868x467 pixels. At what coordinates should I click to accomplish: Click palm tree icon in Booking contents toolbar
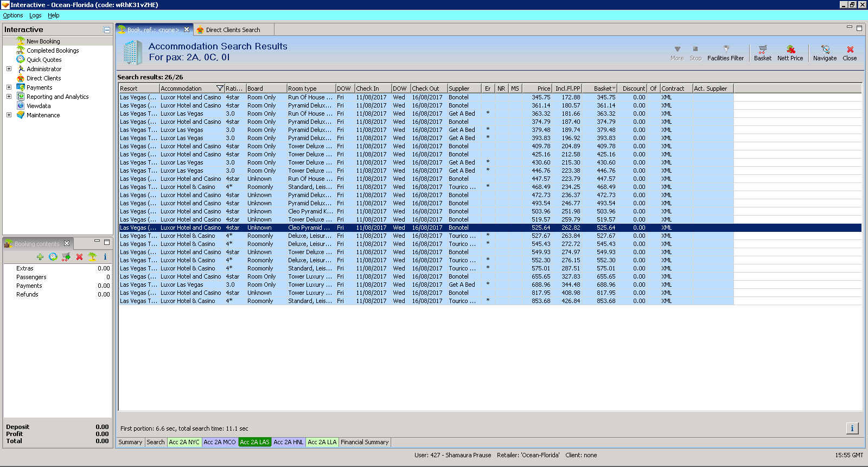click(x=92, y=257)
